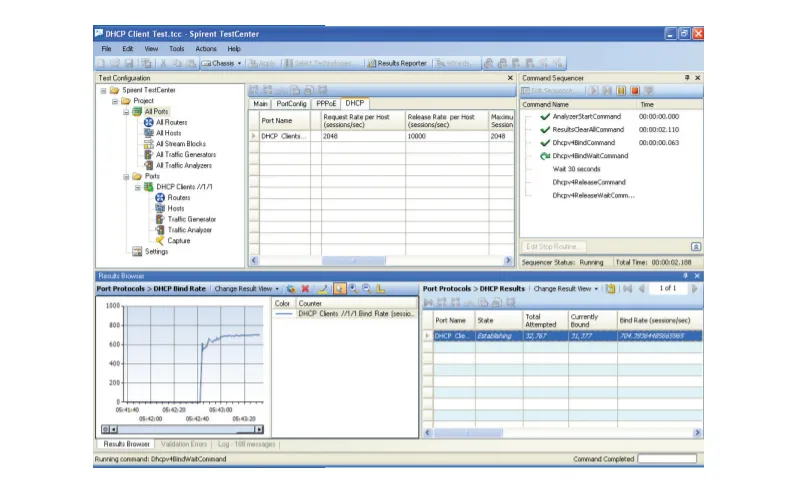Click the zoom in magnifier on chart toolbar
Image resolution: width=800 pixels, height=484 pixels.
coord(353,289)
